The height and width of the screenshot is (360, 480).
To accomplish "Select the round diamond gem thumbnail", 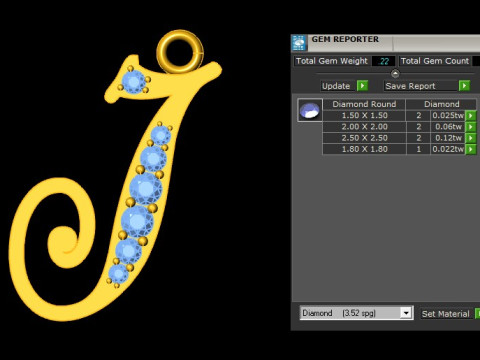I will (310, 110).
